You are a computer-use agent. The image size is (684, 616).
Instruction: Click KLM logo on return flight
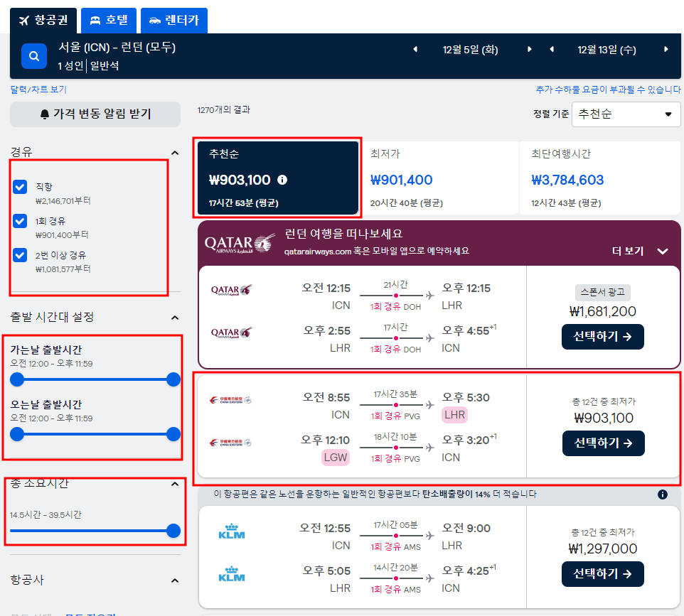(232, 573)
